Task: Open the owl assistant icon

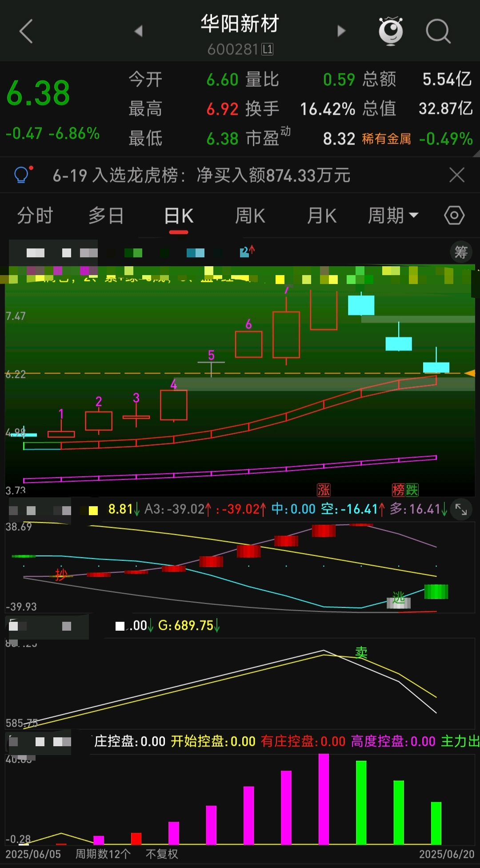Action: coord(391,31)
